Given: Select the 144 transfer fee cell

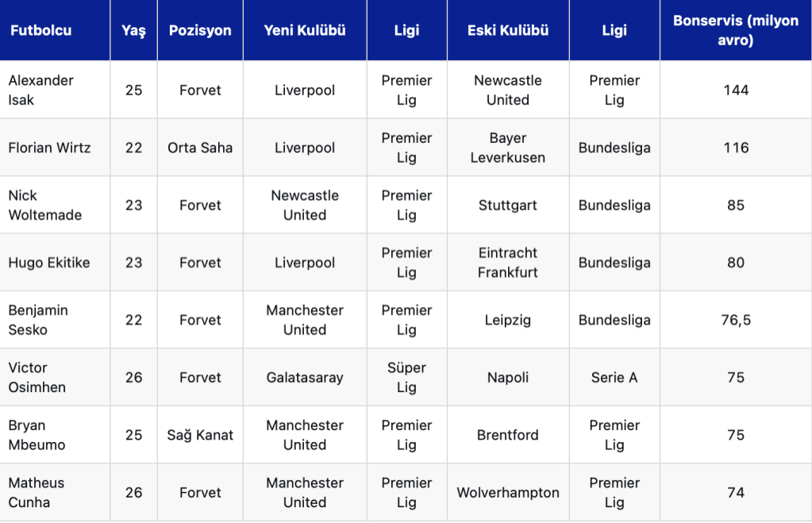Looking at the screenshot, I should [736, 90].
